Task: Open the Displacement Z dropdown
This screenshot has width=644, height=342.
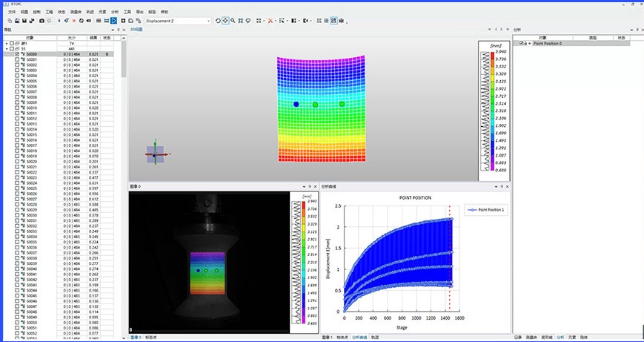Action: (x=209, y=21)
